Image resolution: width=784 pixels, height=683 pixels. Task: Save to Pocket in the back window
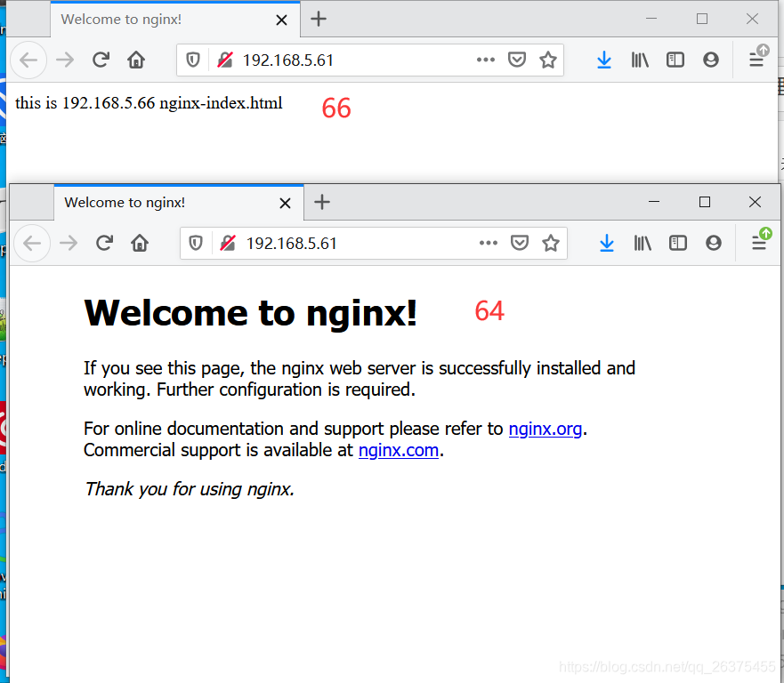(516, 60)
